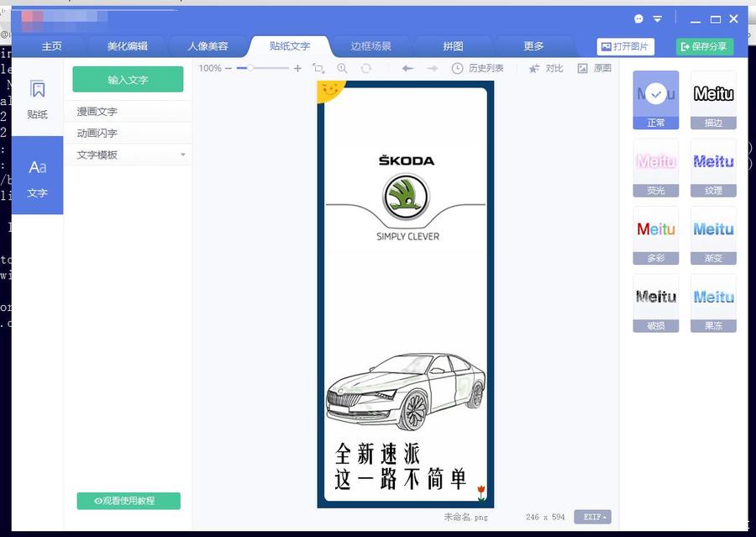This screenshot has height=537, width=756.
Task: Select the 描边 outline text style
Action: [x=713, y=100]
